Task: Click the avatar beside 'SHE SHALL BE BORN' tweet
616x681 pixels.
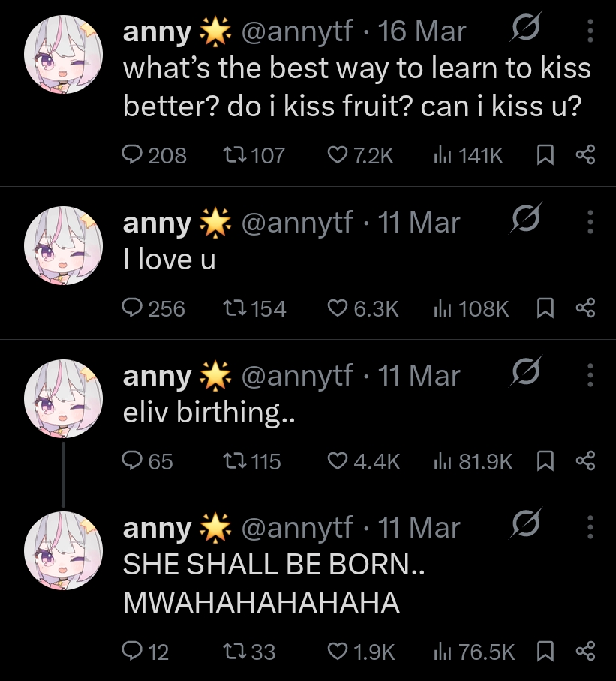Action: [64, 550]
